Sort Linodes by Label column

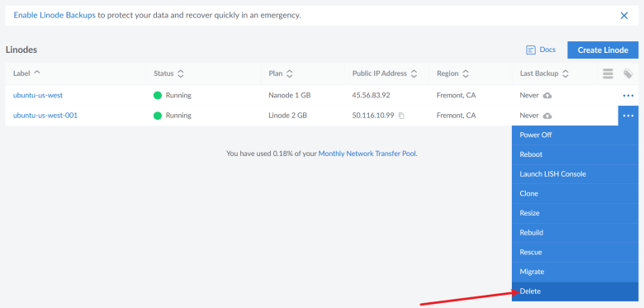point(26,73)
